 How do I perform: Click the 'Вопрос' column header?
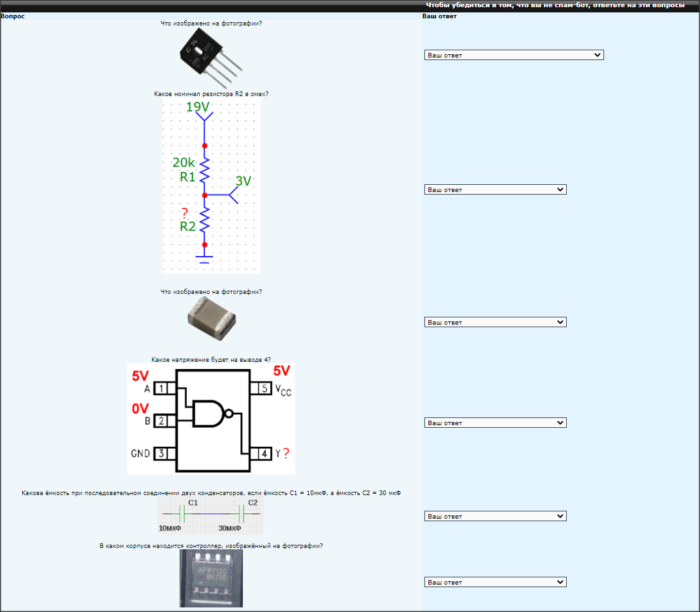pos(13,16)
